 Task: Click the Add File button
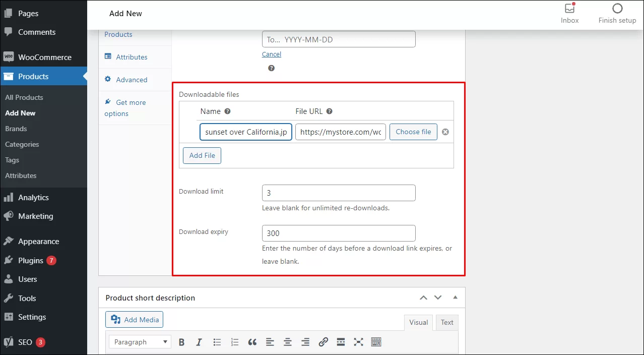point(202,155)
